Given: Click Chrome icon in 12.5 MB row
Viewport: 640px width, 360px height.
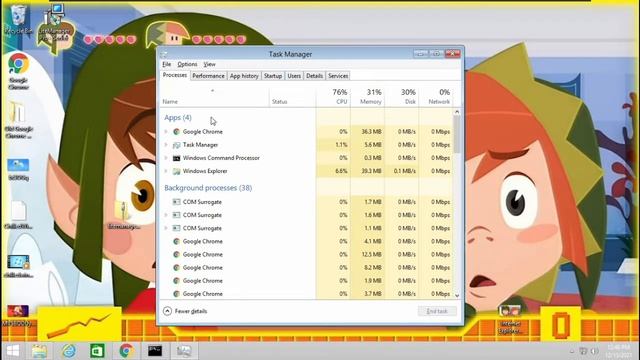Looking at the screenshot, I should (176, 254).
